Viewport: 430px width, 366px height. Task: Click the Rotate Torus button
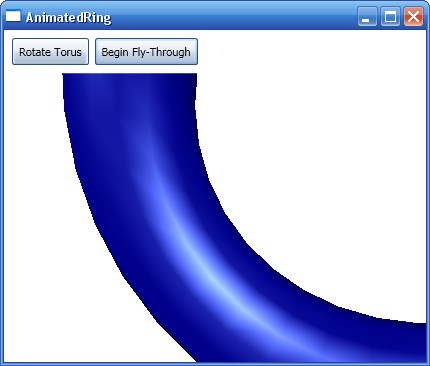[50, 52]
